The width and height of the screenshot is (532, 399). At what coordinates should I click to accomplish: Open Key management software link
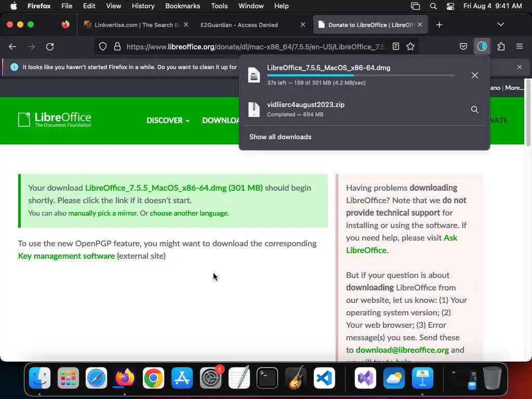pos(66,256)
